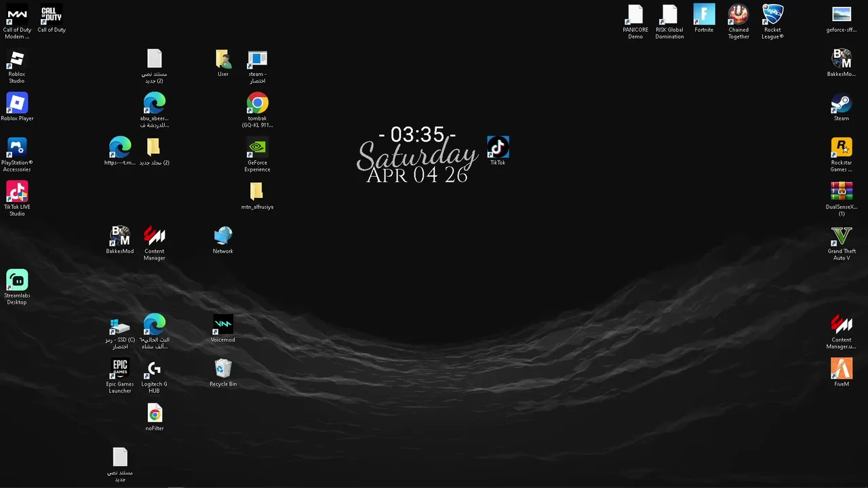The height and width of the screenshot is (488, 868).
Task: Open the Recycle Bin
Action: [x=223, y=373]
